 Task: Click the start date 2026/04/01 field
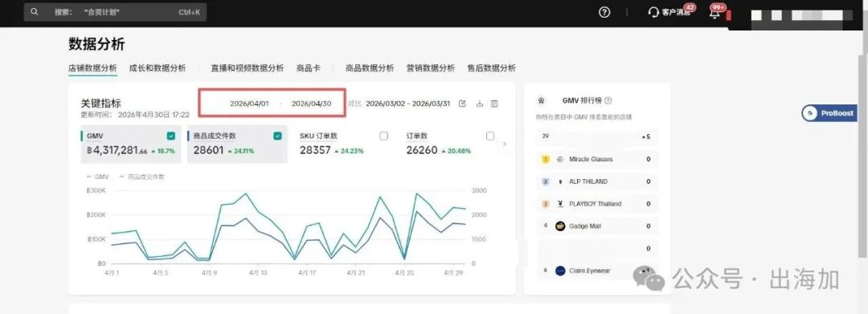point(249,104)
